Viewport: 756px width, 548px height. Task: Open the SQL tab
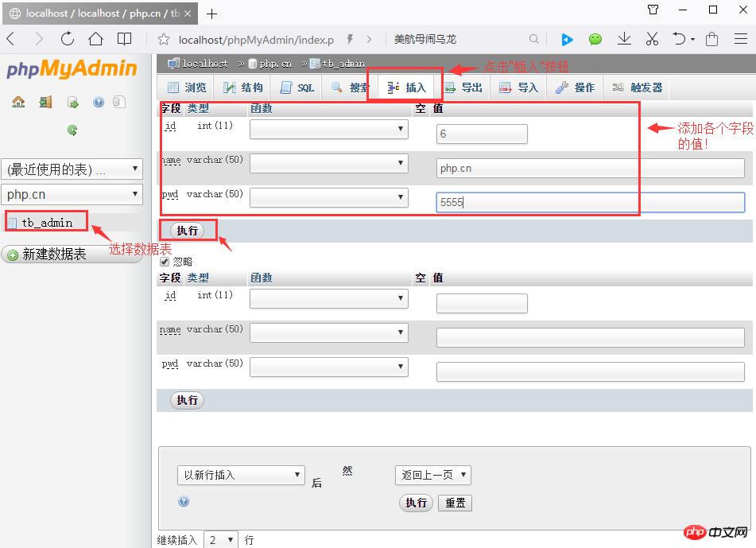298,87
